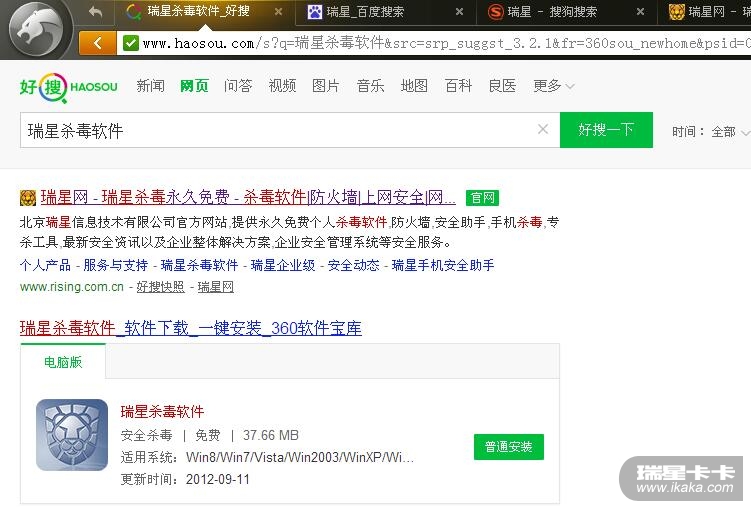Open the 百科 search category

[x=458, y=86]
